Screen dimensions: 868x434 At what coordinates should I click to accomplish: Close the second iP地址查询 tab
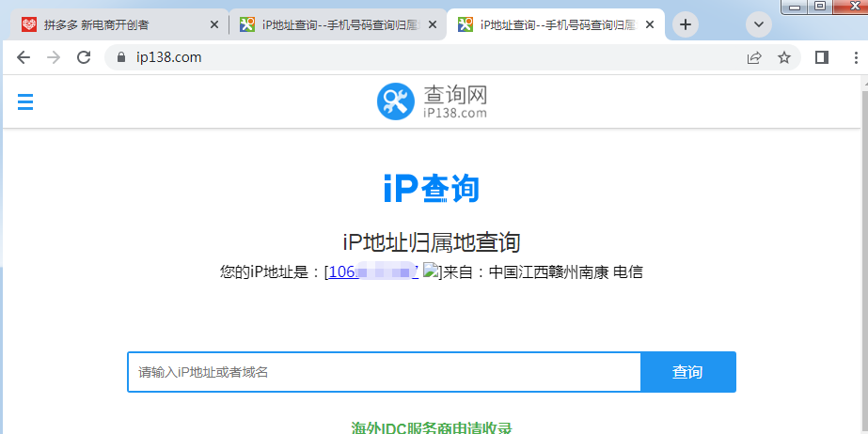pyautogui.click(x=433, y=24)
